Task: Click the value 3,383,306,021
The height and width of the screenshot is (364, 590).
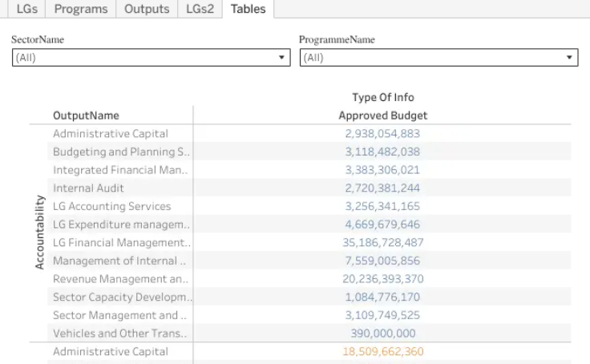Action: pos(382,170)
